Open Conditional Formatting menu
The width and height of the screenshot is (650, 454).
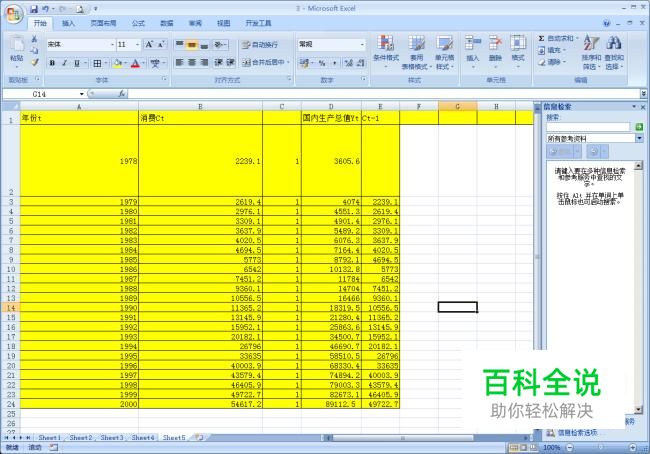386,51
